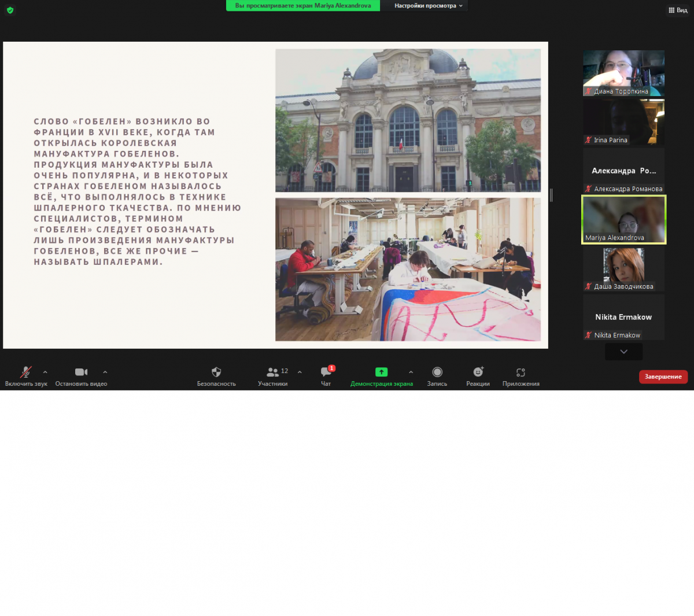Select Irina Parina video thumbnail
Image resolution: width=694 pixels, height=616 pixels.
[x=623, y=121]
